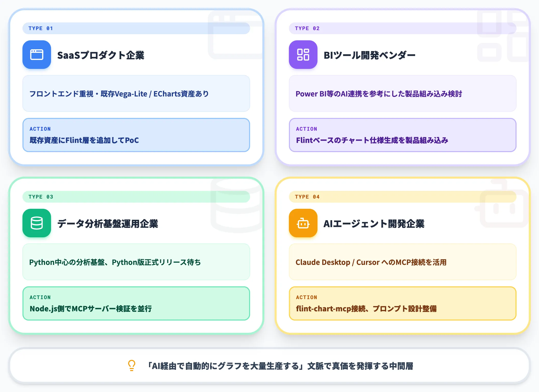Select the TYPE 03 label pill
The image size is (539, 392).
(136, 197)
